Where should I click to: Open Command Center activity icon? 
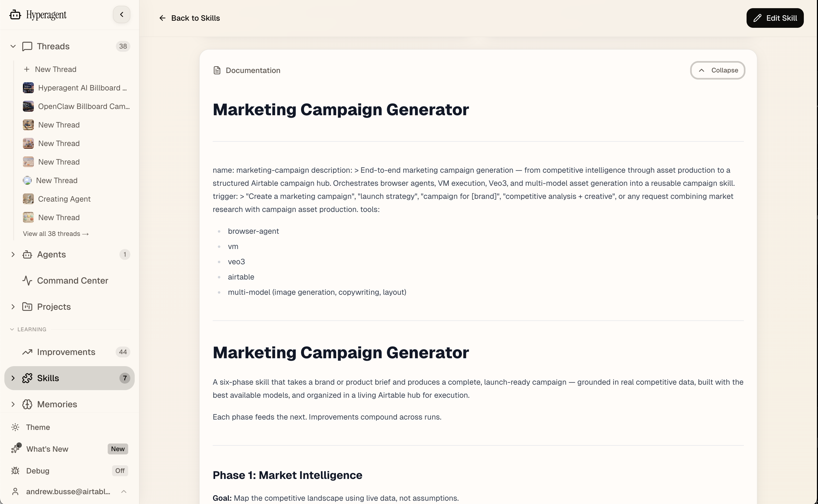(x=27, y=281)
